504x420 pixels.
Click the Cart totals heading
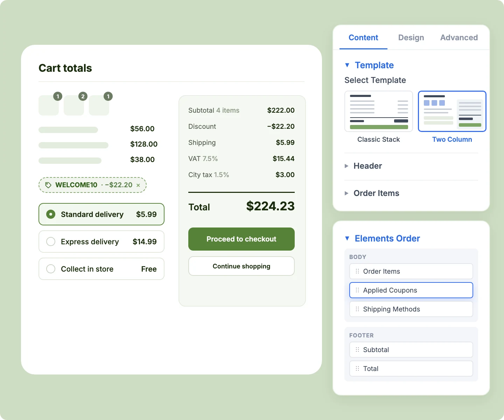[x=65, y=68]
